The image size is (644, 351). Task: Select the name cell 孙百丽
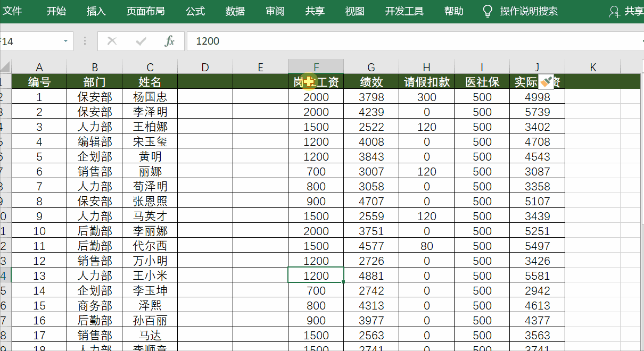point(150,320)
